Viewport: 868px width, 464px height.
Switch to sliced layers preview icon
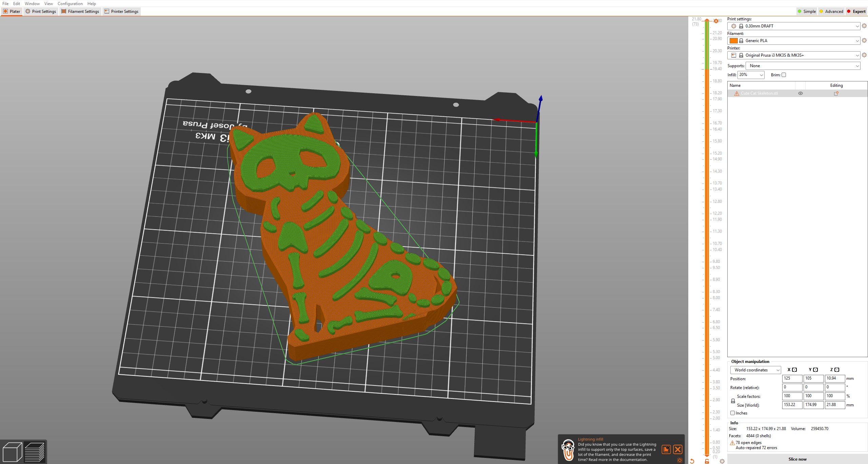pos(35,452)
